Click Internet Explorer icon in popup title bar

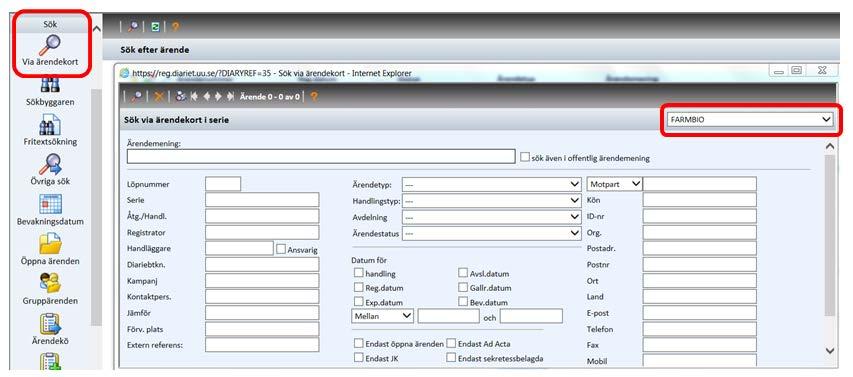[125, 72]
